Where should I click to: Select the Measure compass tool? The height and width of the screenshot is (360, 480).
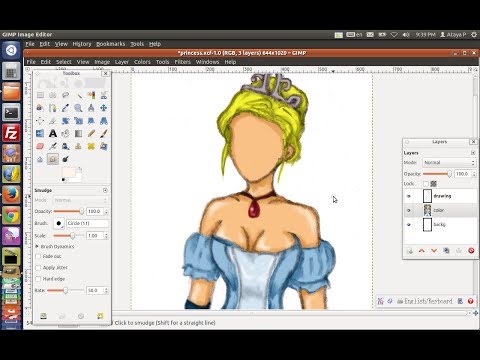(91, 108)
